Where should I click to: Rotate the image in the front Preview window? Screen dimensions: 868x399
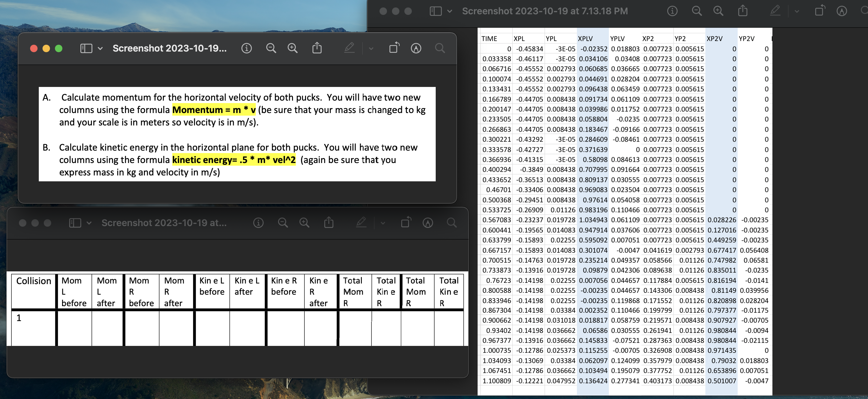tap(394, 48)
